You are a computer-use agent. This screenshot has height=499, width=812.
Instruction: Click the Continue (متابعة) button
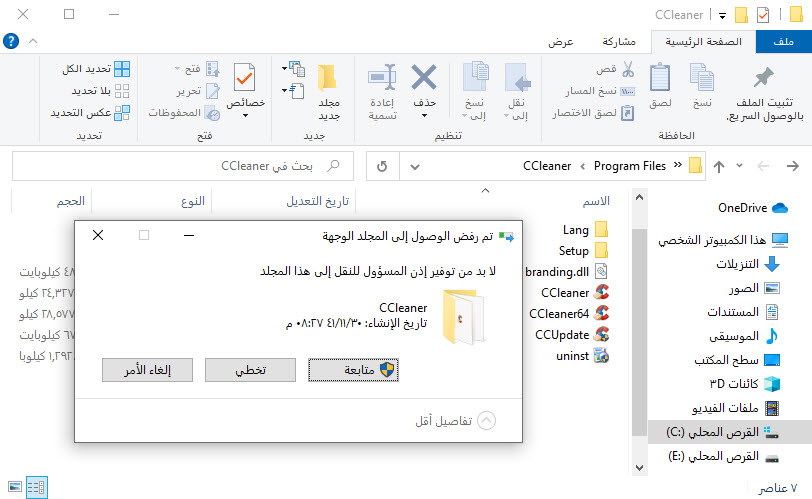click(353, 370)
